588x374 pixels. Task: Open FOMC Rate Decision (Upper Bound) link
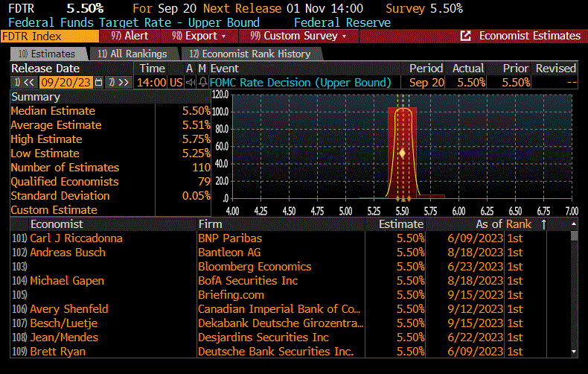point(300,82)
